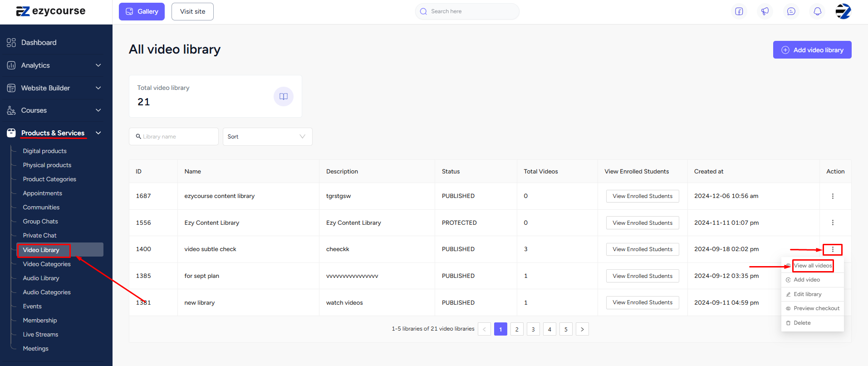The image size is (868, 366).
Task: Choose Preview checkout from the action menu
Action: pyautogui.click(x=813, y=308)
